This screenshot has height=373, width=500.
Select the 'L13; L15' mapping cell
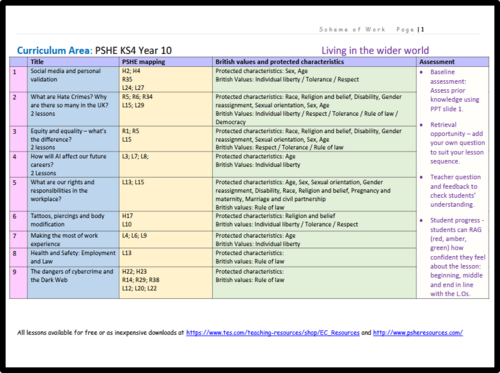click(166, 194)
